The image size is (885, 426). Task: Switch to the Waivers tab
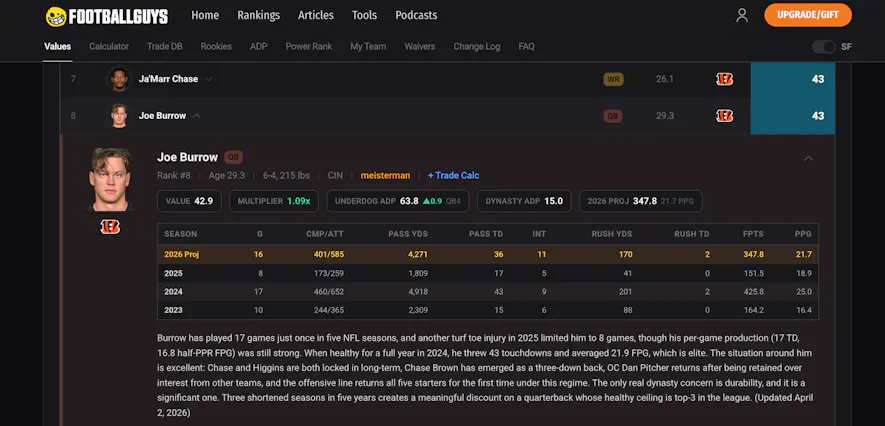point(419,46)
